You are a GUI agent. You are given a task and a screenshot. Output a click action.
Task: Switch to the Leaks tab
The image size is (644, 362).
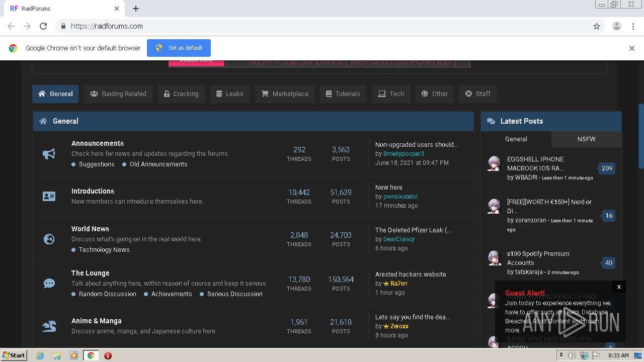pos(229,94)
